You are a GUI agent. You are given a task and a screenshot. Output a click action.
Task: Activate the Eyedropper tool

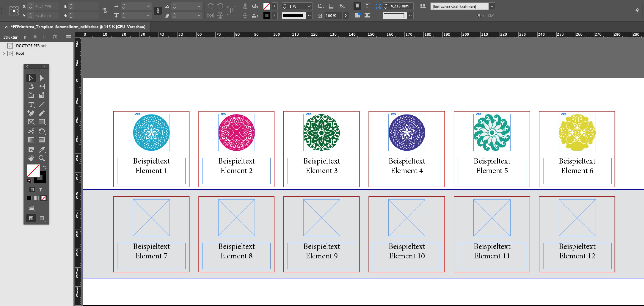click(42, 149)
